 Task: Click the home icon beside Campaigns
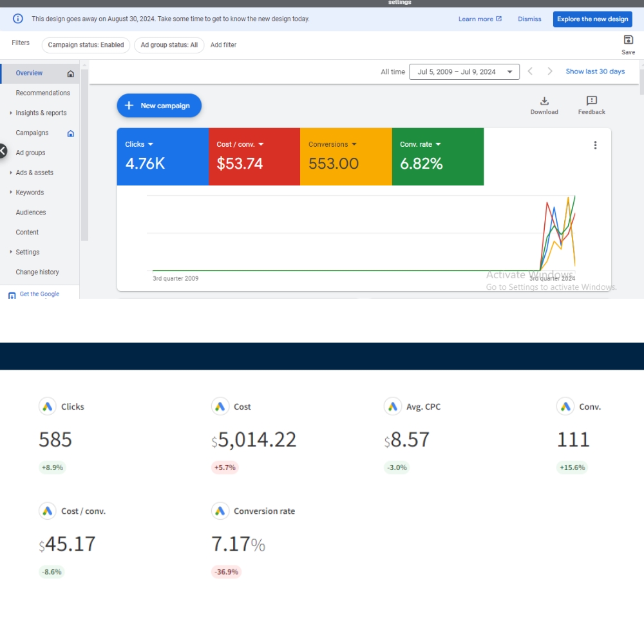click(71, 133)
